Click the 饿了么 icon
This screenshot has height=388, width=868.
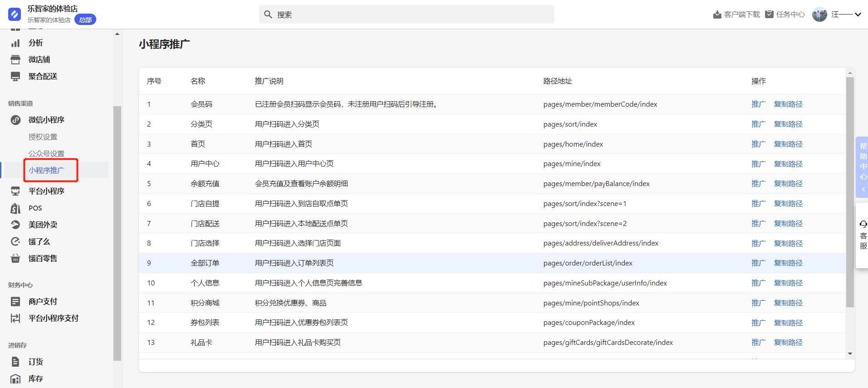15,241
